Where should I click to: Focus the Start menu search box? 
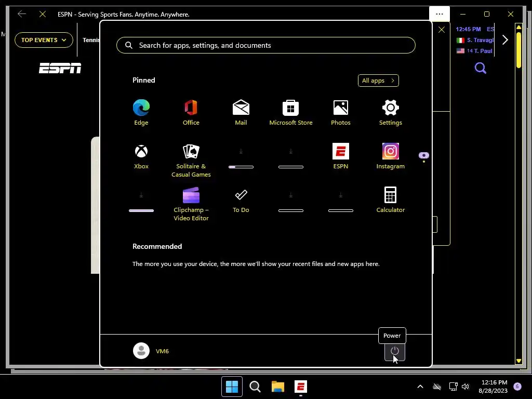pos(265,45)
